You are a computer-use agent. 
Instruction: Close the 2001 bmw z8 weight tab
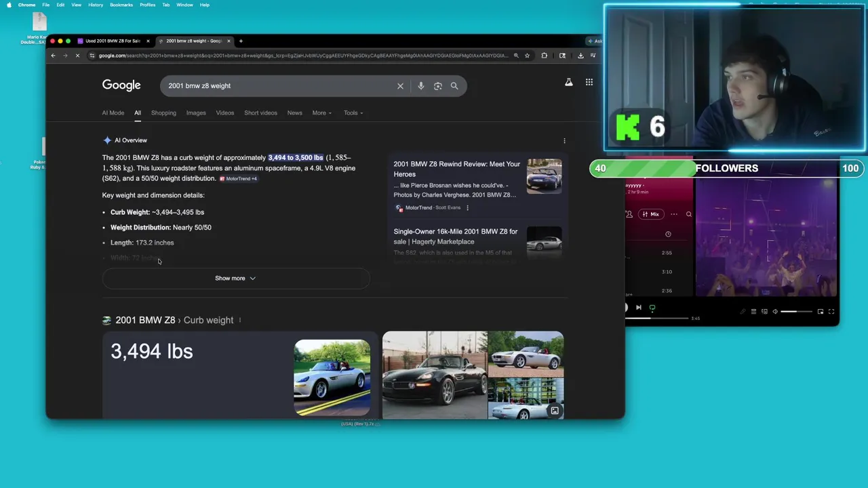[229, 41]
